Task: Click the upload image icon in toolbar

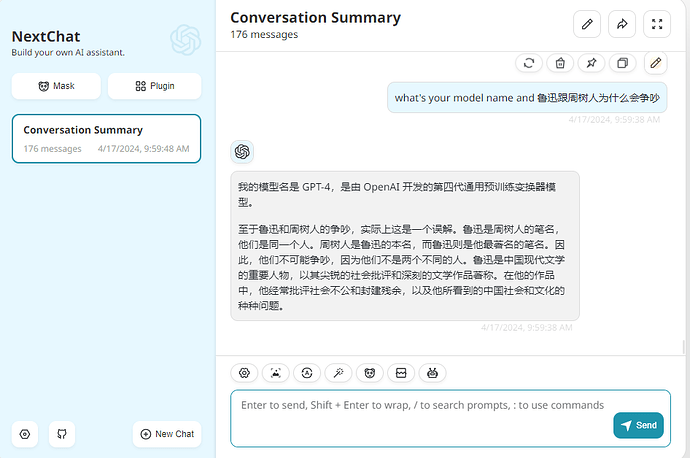Action: tap(275, 373)
